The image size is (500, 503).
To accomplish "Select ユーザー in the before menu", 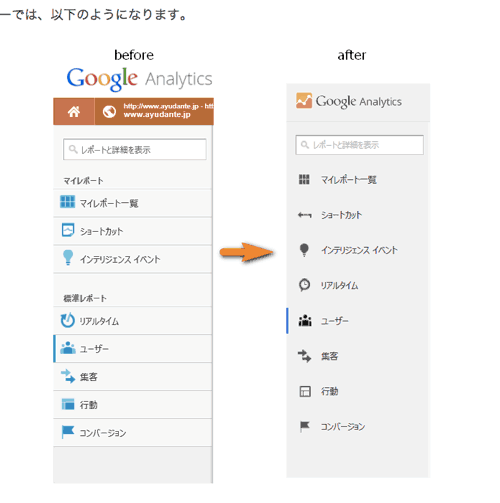I will (133, 349).
